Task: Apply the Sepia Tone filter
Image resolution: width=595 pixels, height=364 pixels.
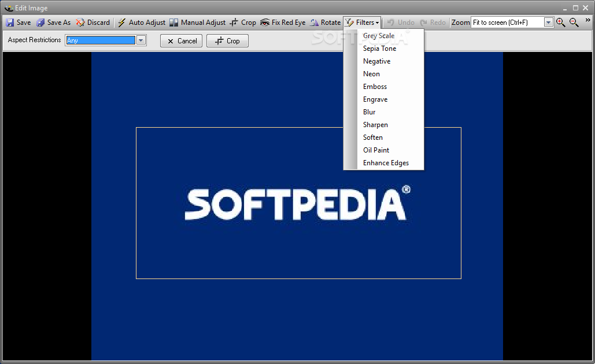Action: pos(383,49)
